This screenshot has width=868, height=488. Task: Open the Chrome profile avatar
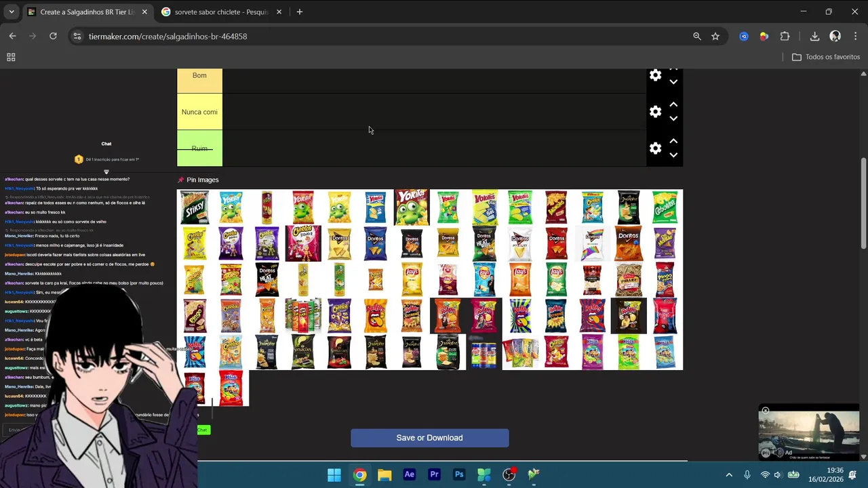click(835, 36)
